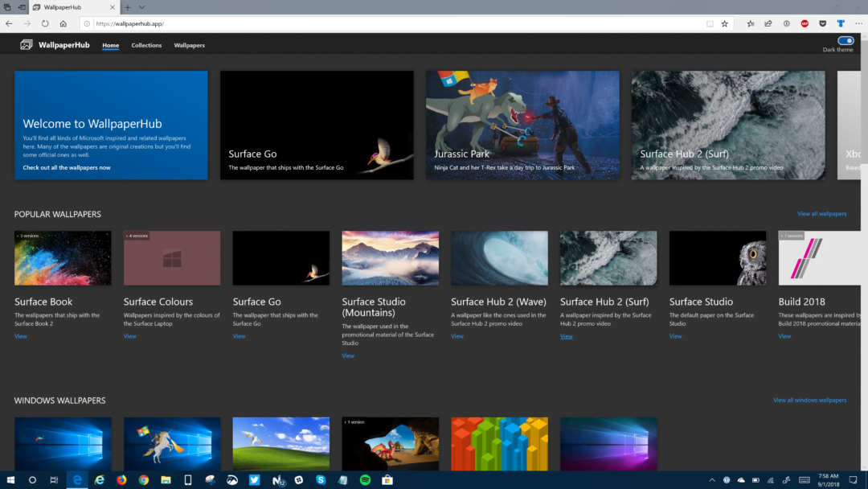The height and width of the screenshot is (489, 868).
Task: Open Spotify from the taskbar
Action: (x=365, y=479)
